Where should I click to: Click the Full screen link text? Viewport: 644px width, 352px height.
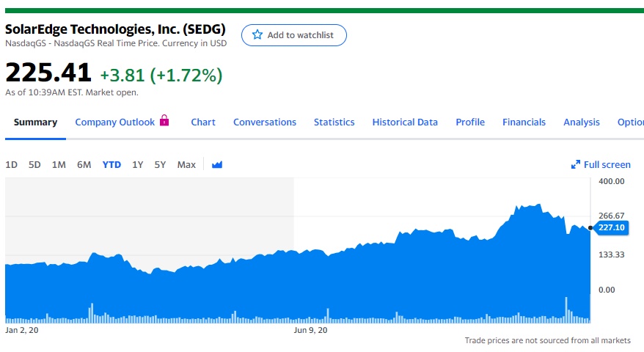click(607, 165)
